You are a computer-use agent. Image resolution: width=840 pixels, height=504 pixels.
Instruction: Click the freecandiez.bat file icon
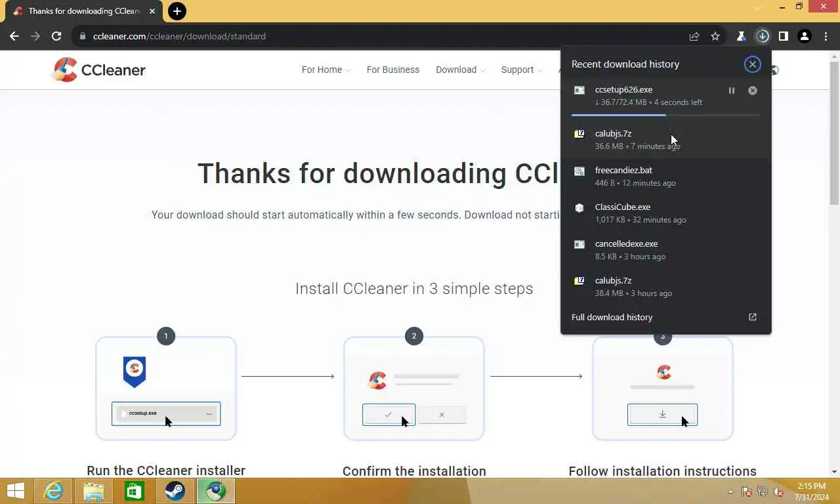point(579,171)
